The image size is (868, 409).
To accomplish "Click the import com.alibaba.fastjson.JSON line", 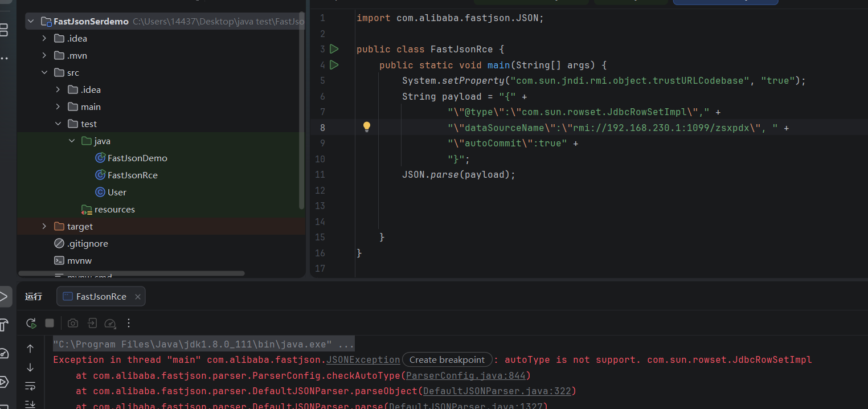I will click(451, 18).
